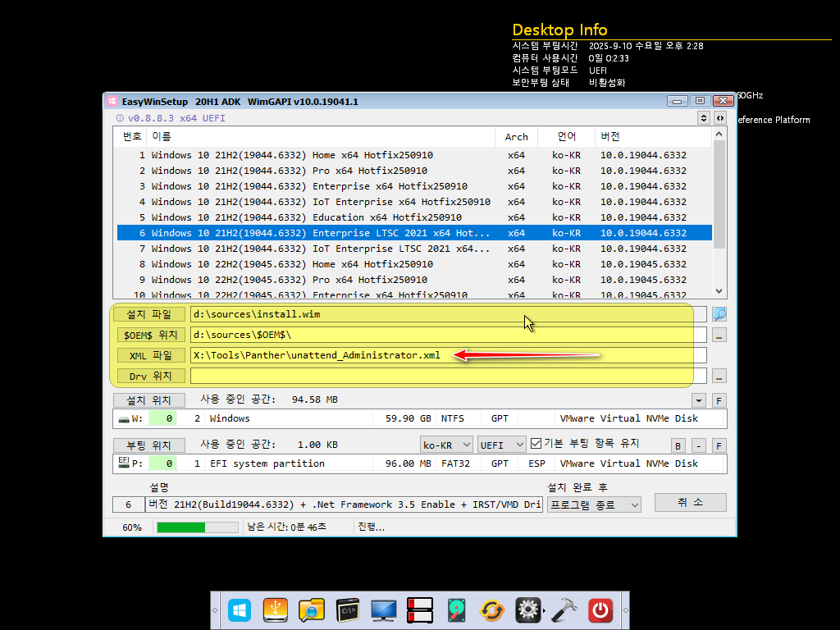This screenshot has height=630, width=840.
Task: Click the info circle beside version text
Action: tap(120, 118)
